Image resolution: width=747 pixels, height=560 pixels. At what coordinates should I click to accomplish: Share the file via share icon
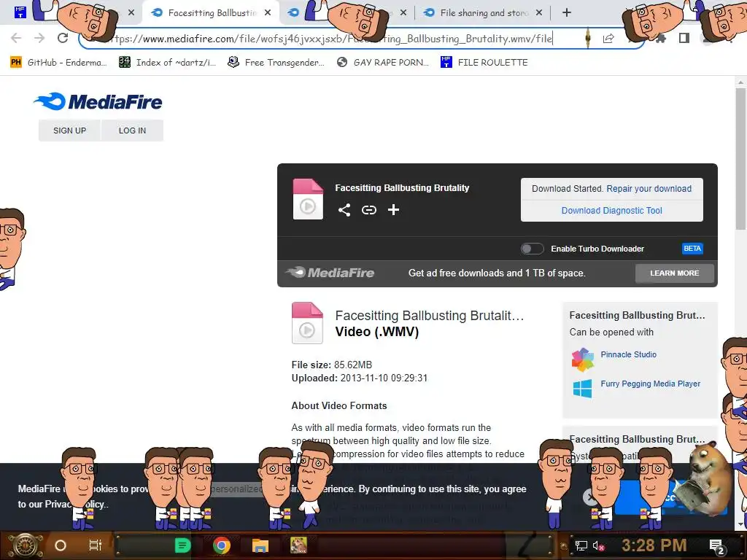[x=344, y=210]
